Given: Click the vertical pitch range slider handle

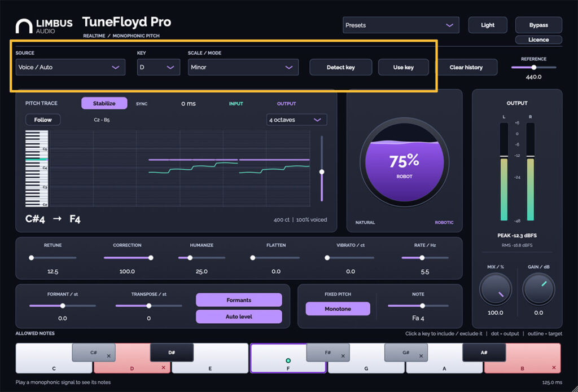Looking at the screenshot, I should pyautogui.click(x=322, y=171).
